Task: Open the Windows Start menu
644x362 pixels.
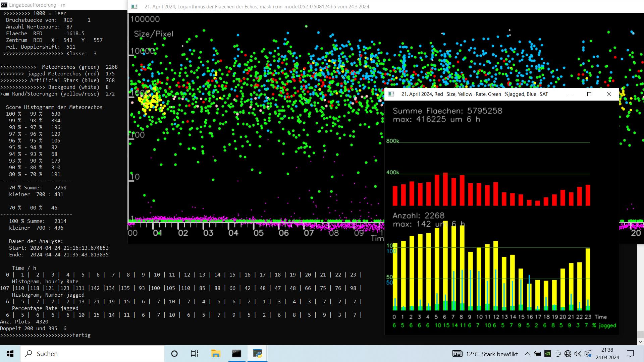Action: tap(10, 354)
